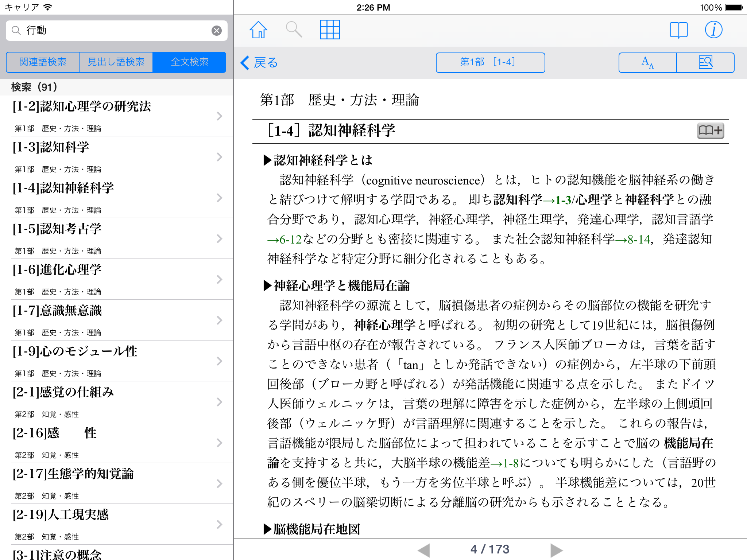Expand chevron for [1-6]進化心理学 entry
Screen dimensions: 747x560
click(x=219, y=280)
